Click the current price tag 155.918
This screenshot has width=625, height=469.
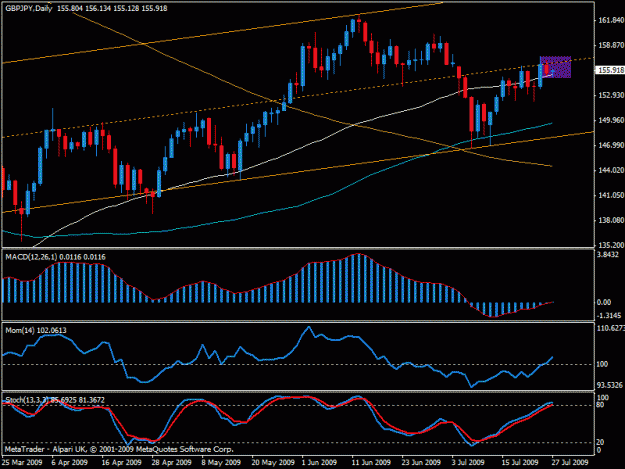point(610,70)
